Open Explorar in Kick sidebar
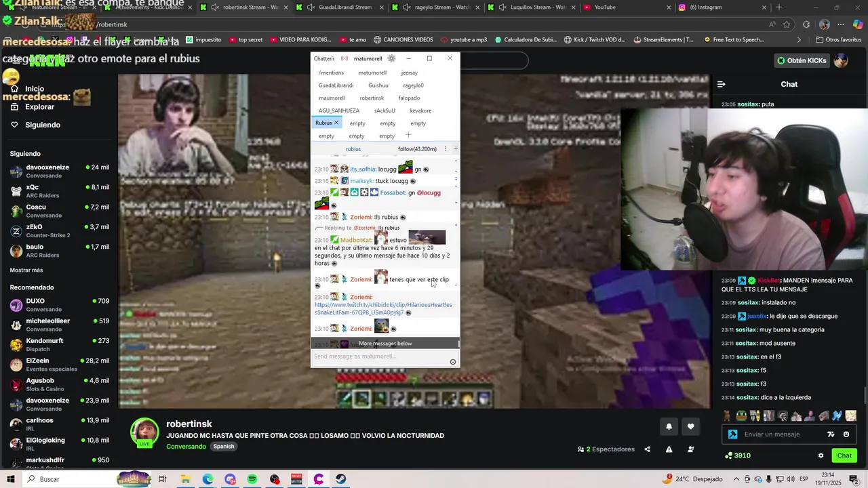868x488 pixels. coord(39,106)
